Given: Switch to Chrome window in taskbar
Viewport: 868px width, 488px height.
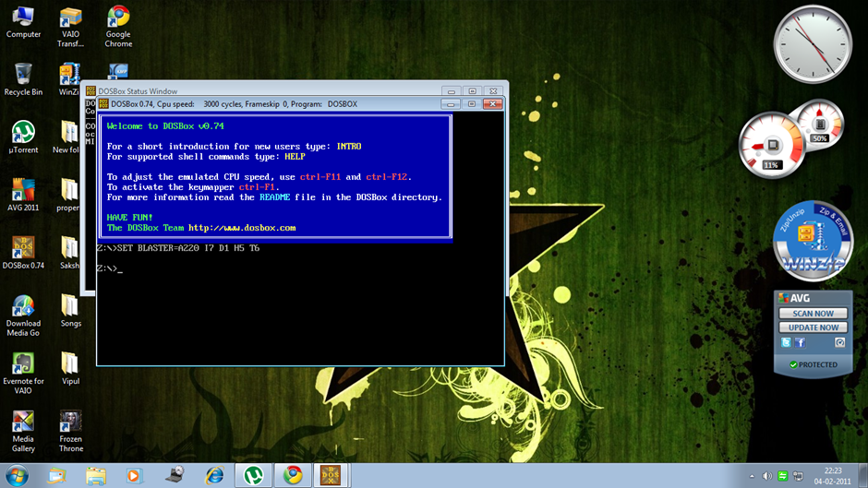Looking at the screenshot, I should tap(293, 476).
